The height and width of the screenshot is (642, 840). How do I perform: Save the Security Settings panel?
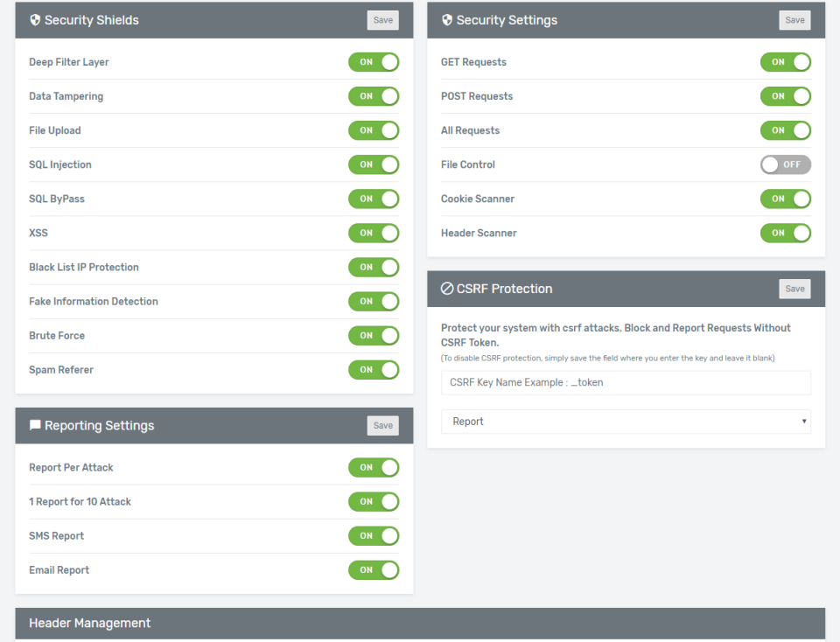794,19
